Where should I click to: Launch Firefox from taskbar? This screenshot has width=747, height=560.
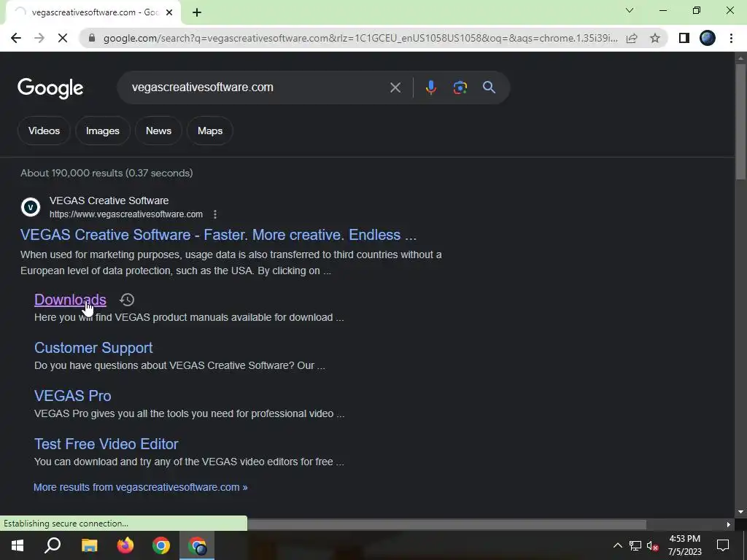[125, 545]
